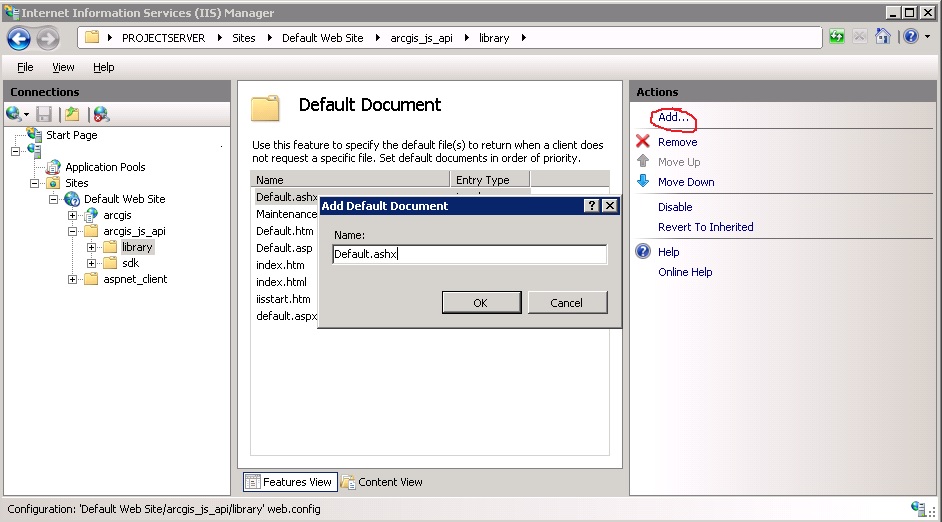The height and width of the screenshot is (522, 942).
Task: Click the Create New Connection globe icon
Action: [14, 114]
